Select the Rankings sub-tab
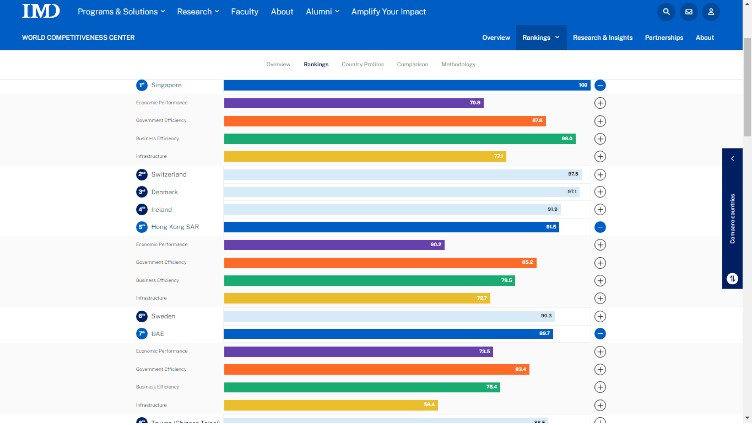 coord(316,64)
